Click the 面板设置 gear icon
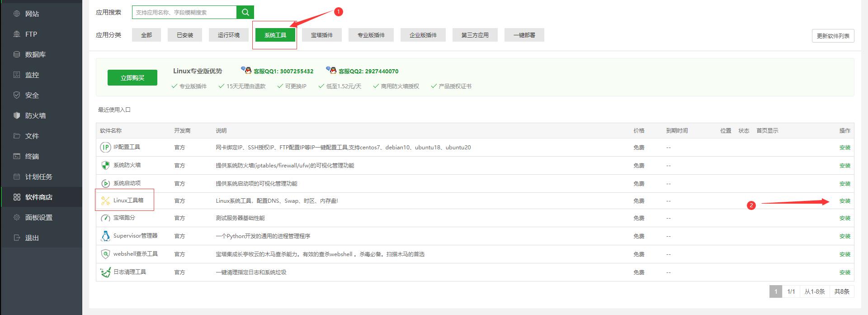The height and width of the screenshot is (315, 868). pos(17,217)
